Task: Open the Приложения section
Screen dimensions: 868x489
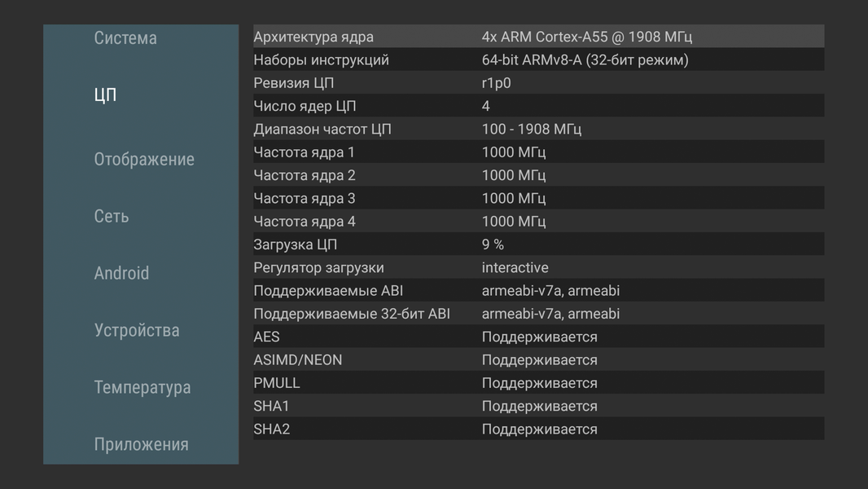Action: (x=141, y=445)
